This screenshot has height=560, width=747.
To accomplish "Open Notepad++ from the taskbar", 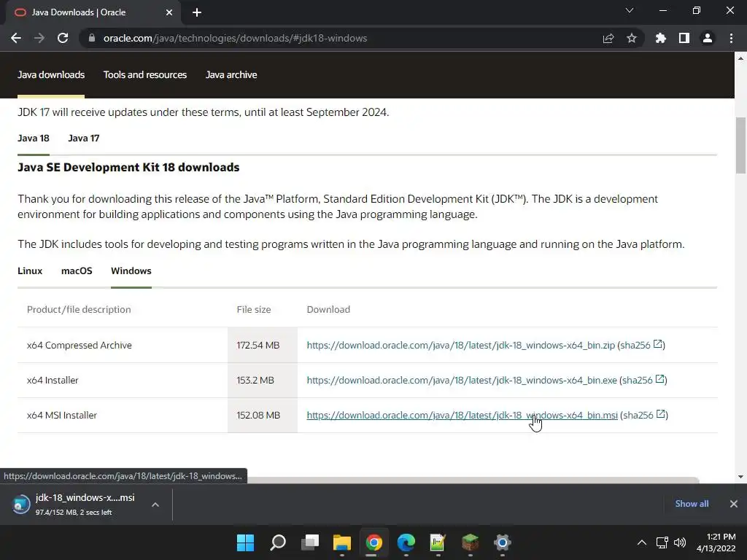I will (x=438, y=542).
